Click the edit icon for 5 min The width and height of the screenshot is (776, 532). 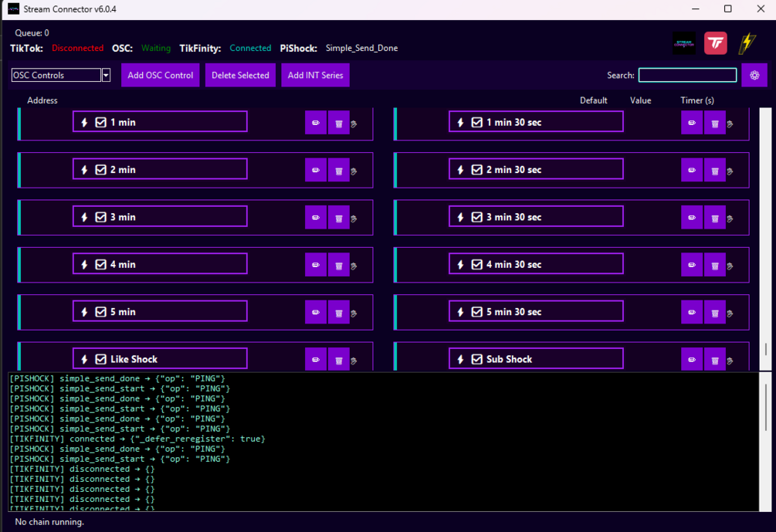316,312
